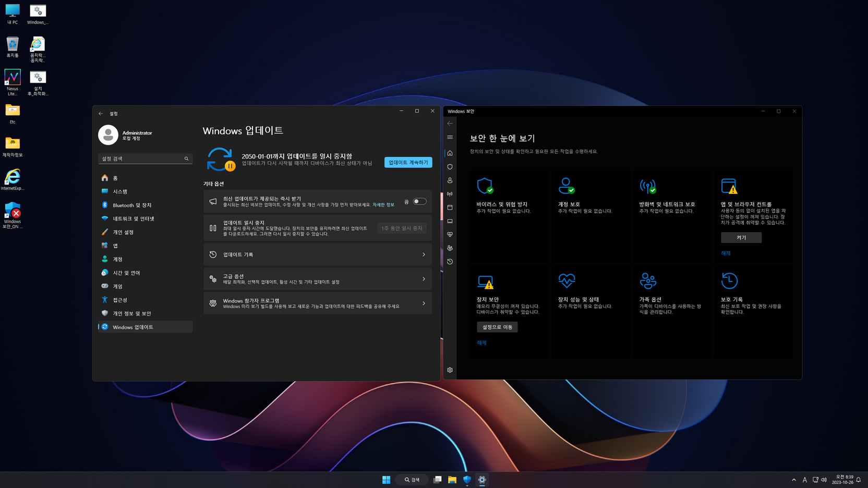Open App & browser control sidebar icon
Image resolution: width=868 pixels, height=488 pixels.
450,208
